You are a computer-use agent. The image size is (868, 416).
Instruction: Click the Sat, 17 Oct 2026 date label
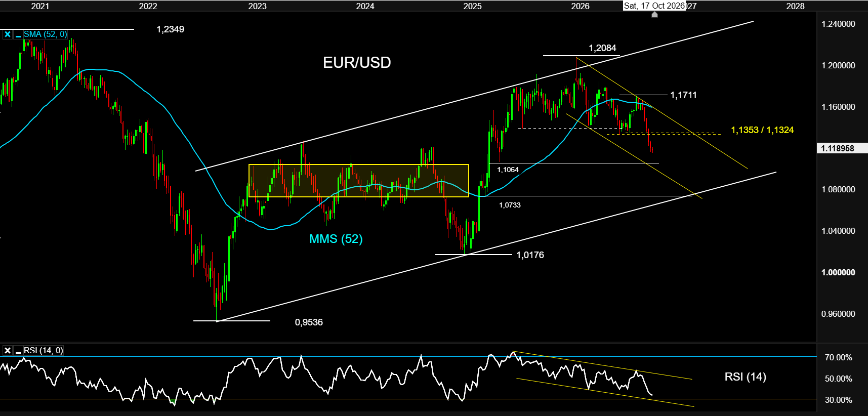[654, 6]
